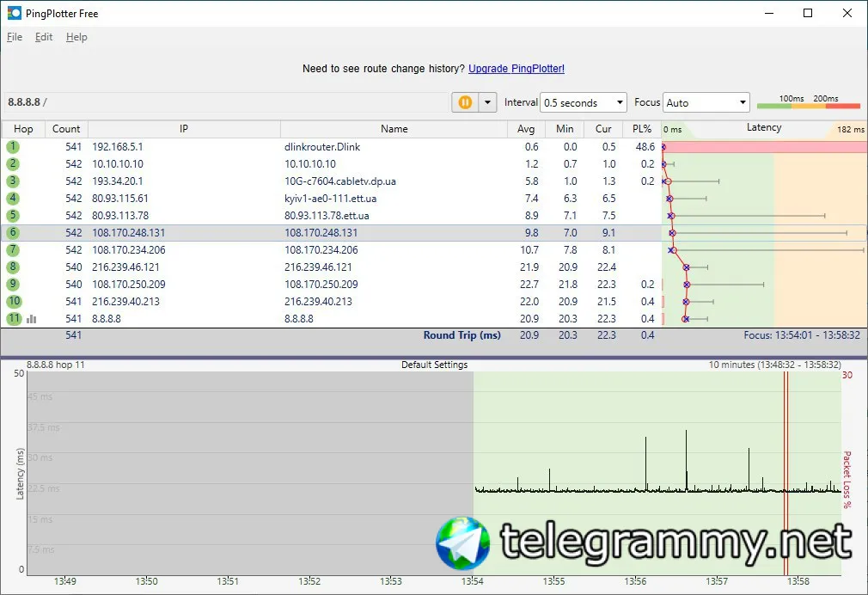Select hop 2 green circle icon

pos(13,164)
